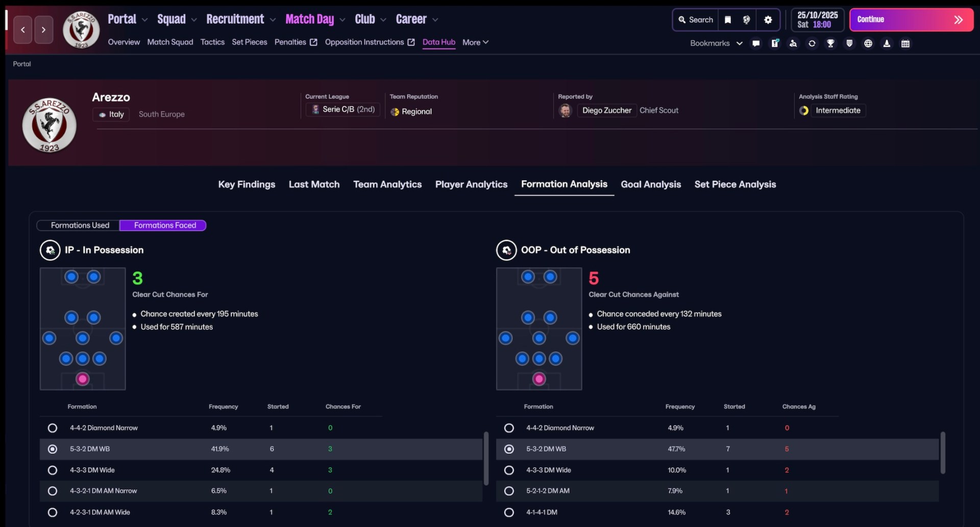Select 4-4-2 Diamond Narrow in possession radio
Viewport: 980px width, 527px height.
click(x=53, y=428)
